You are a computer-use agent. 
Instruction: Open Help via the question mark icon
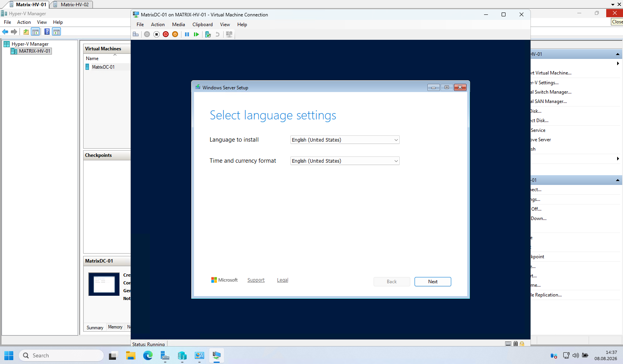(47, 32)
